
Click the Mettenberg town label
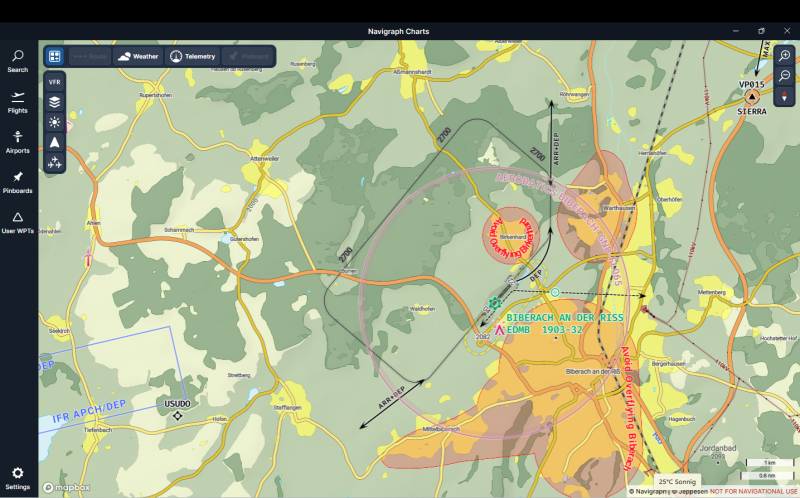pos(711,292)
